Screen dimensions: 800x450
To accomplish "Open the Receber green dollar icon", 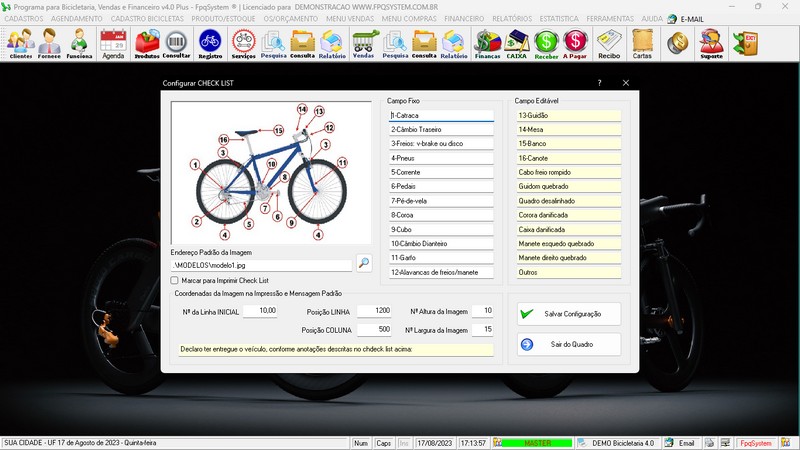I will (546, 44).
